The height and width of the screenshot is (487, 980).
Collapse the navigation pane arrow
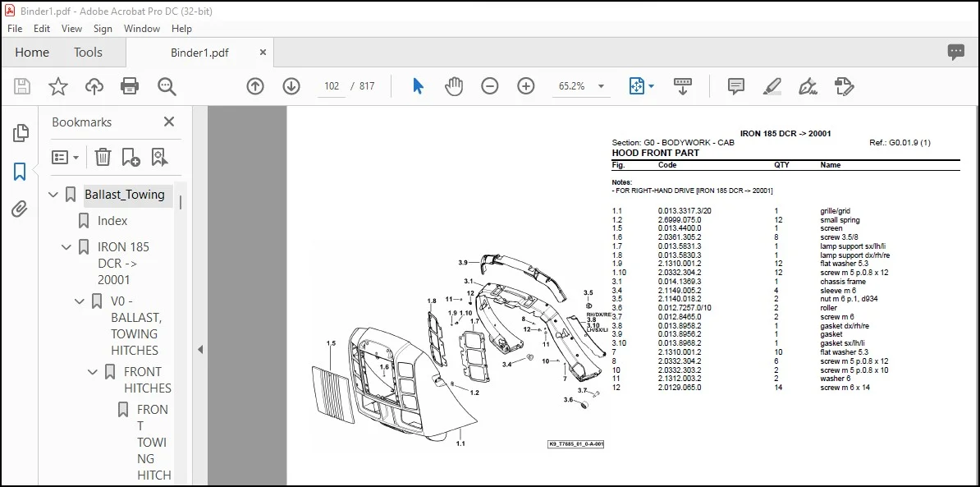pos(200,350)
